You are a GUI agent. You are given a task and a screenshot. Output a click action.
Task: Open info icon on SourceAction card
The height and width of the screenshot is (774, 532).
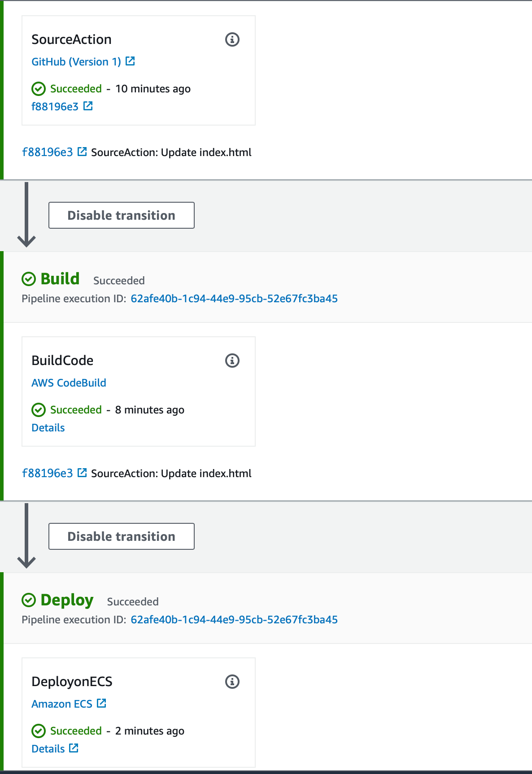click(x=232, y=39)
